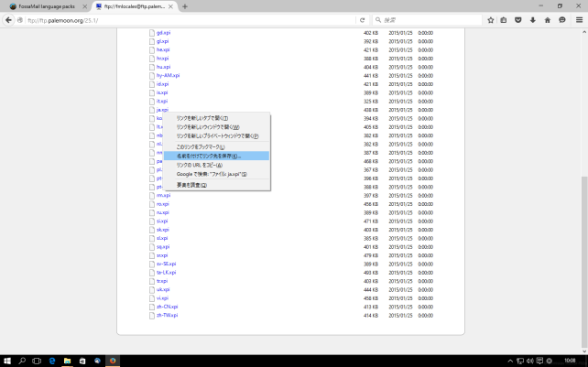
Task: Choose highlighted 'Save link as' menu entry
Action: coord(216,156)
